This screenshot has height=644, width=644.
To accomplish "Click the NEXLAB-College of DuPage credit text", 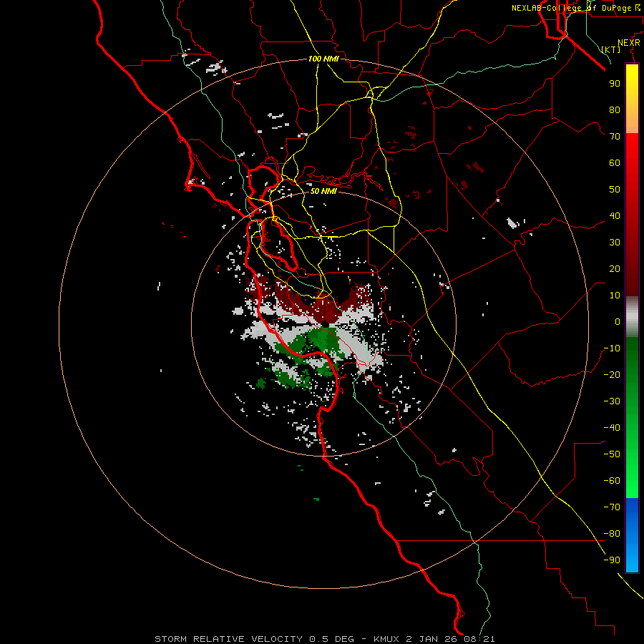I will pyautogui.click(x=575, y=8).
